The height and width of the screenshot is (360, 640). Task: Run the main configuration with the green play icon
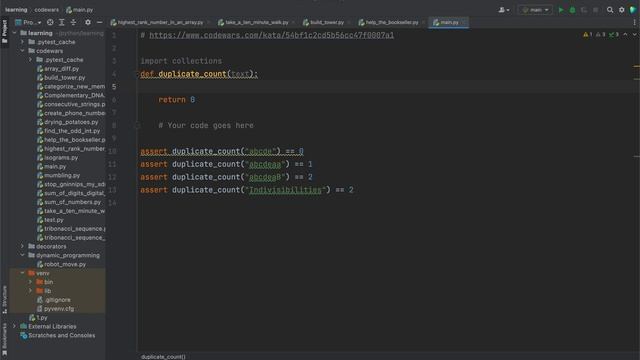click(561, 10)
